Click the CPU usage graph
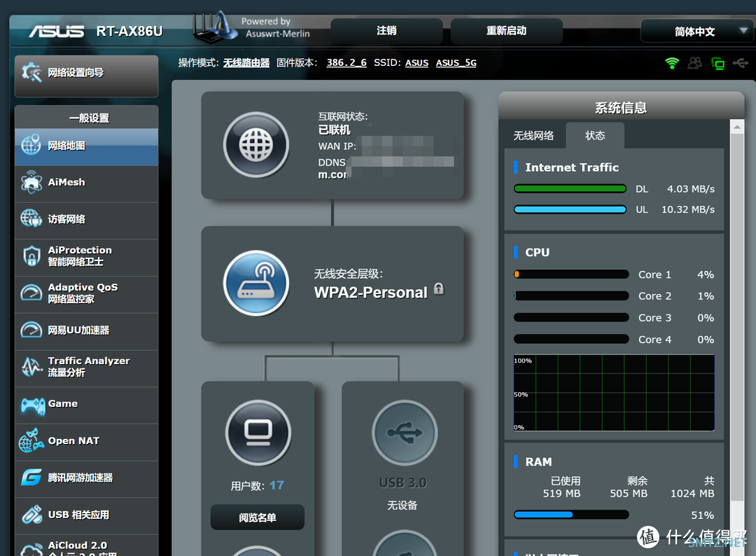This screenshot has height=556, width=756. [x=614, y=393]
